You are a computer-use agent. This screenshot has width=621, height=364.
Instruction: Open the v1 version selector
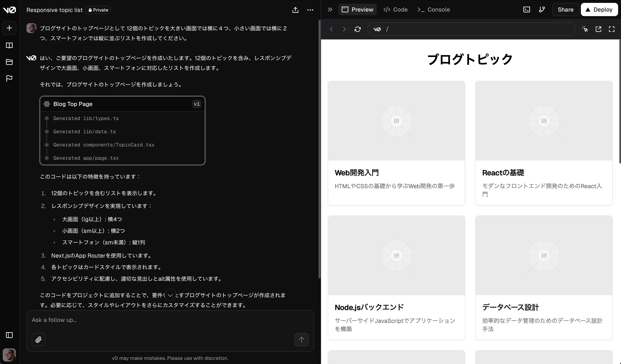point(197,104)
